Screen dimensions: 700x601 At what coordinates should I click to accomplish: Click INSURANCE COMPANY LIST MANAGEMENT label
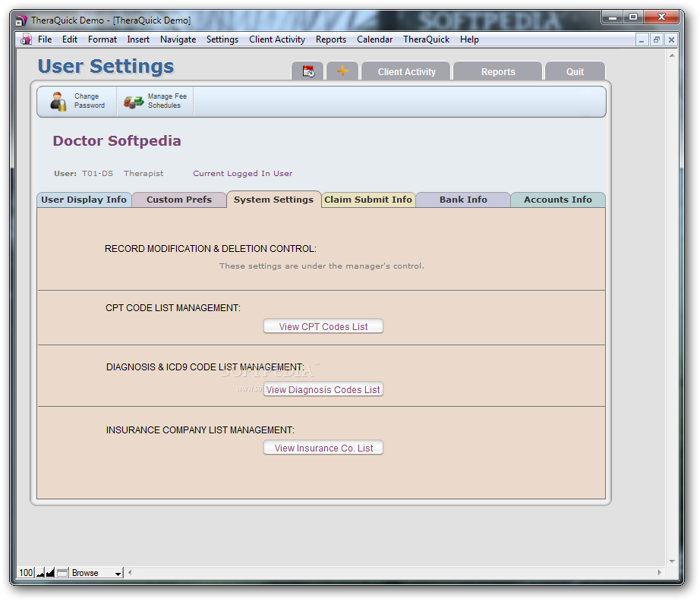click(x=200, y=430)
